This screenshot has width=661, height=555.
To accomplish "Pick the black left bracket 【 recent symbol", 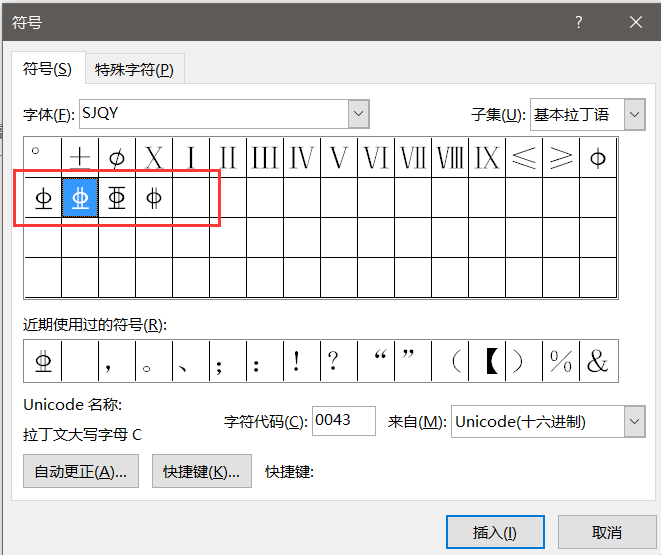I will click(489, 362).
